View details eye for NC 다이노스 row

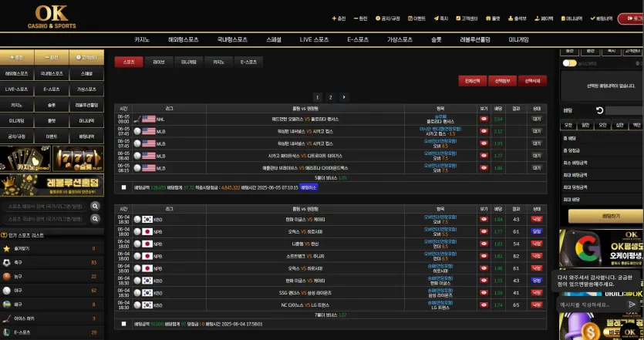point(484,305)
